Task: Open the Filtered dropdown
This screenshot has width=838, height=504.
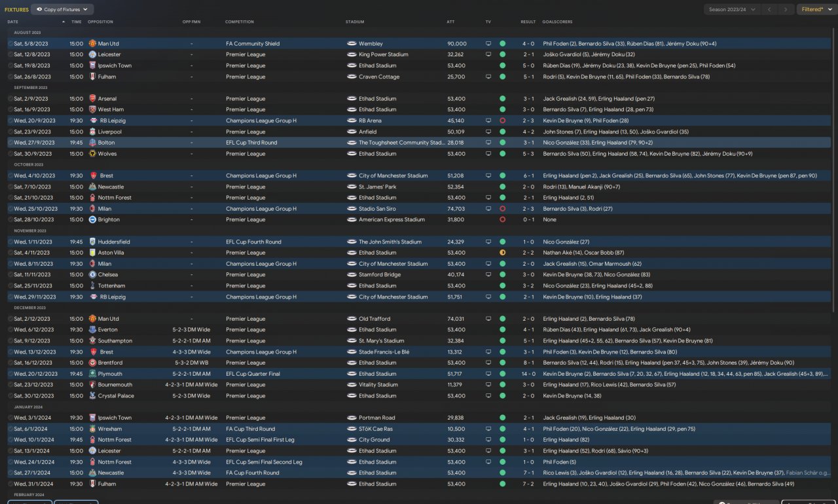Action: click(x=815, y=10)
